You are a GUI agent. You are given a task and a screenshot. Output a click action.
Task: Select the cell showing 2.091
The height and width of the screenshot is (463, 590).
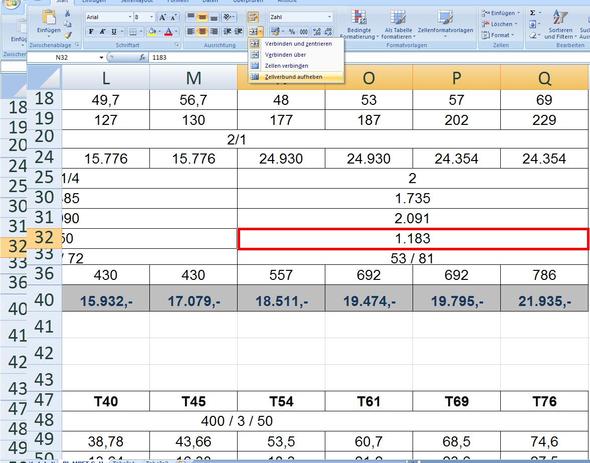coord(413,218)
